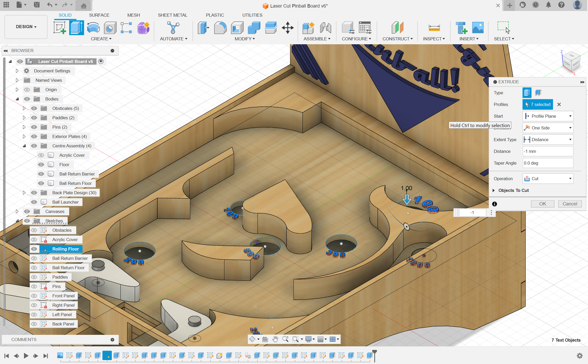This screenshot has width=588, height=364.
Task: Expand the Objects To Cut section
Action: [x=493, y=190]
